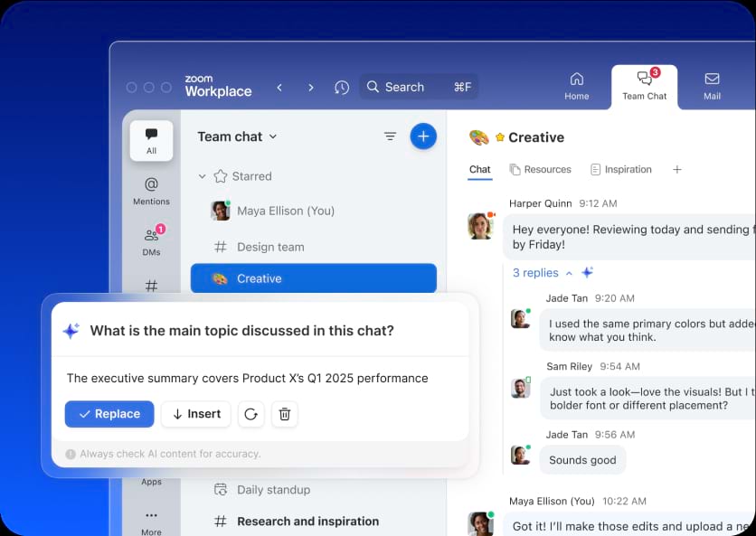Viewport: 756px width, 536px height.
Task: Click the Insert button
Action: (195, 414)
